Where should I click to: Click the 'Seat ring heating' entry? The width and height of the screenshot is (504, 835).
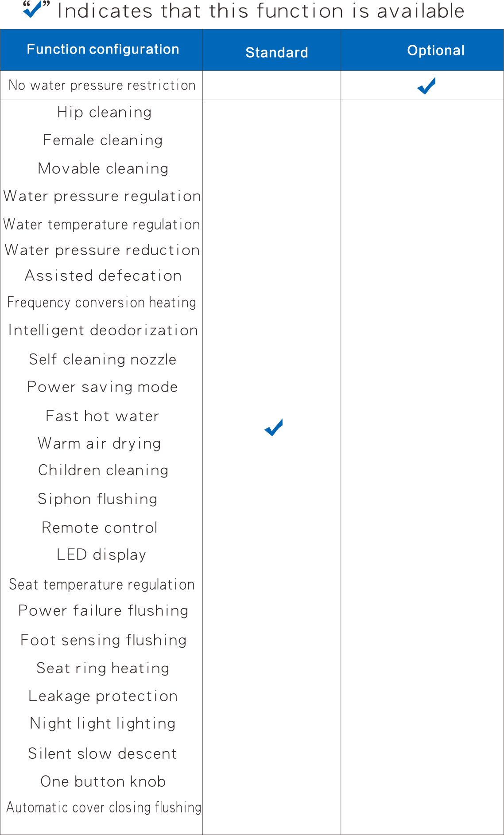click(x=103, y=668)
